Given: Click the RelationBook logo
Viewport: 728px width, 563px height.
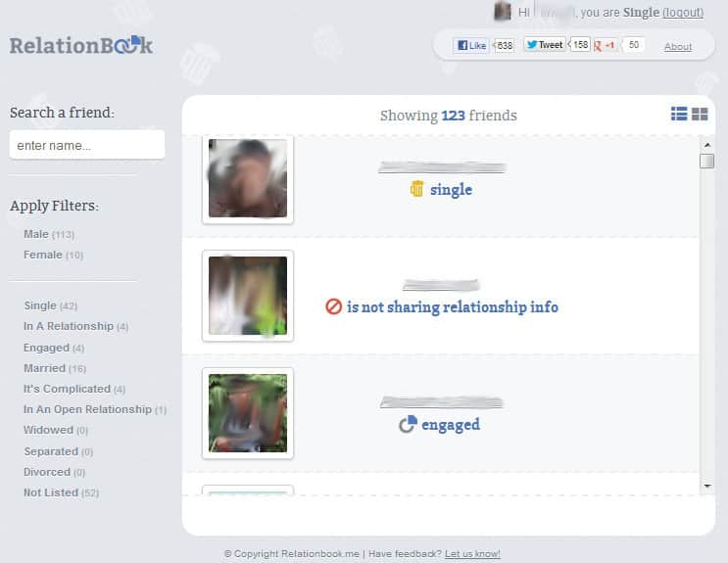Looking at the screenshot, I should (81, 45).
